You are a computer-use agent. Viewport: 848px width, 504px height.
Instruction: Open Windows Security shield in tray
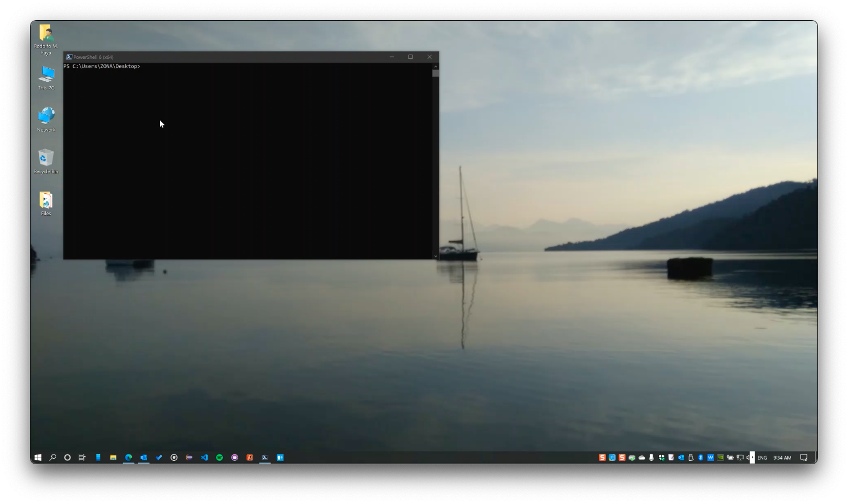[x=661, y=458]
